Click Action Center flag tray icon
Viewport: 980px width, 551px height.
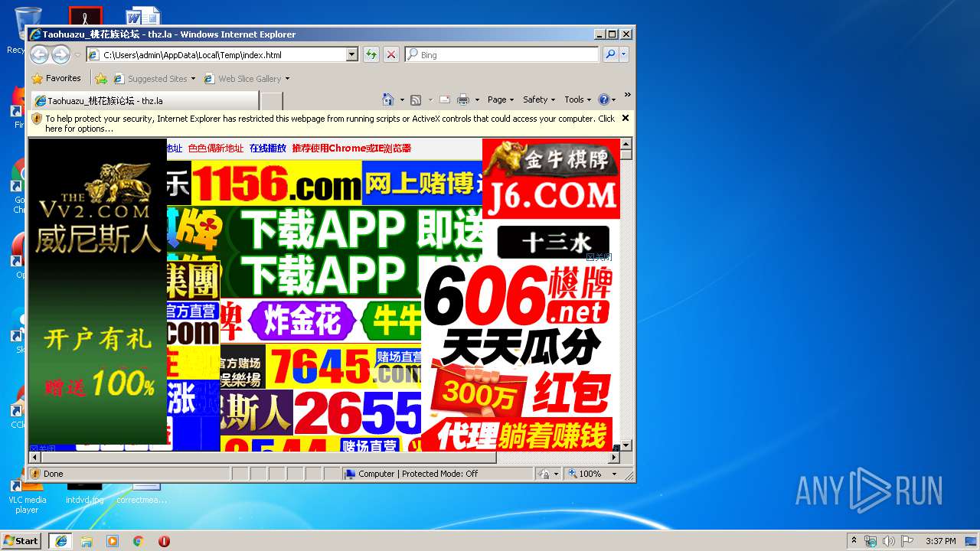pyautogui.click(x=907, y=541)
